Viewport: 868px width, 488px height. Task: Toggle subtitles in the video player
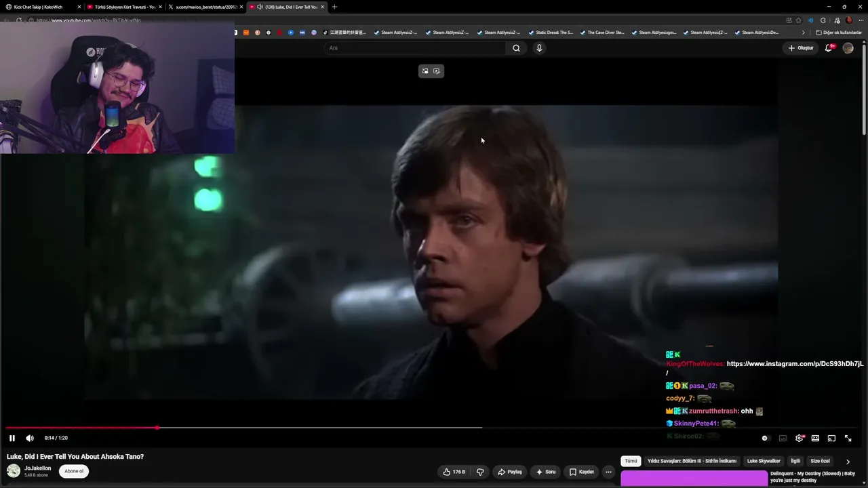pos(783,439)
